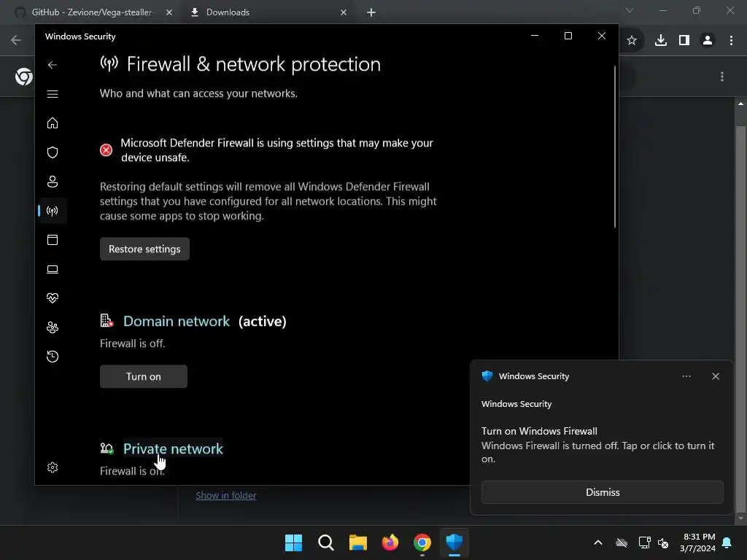Viewport: 747px width, 560px height.
Task: Turn on the Domain network firewall
Action: [144, 377]
